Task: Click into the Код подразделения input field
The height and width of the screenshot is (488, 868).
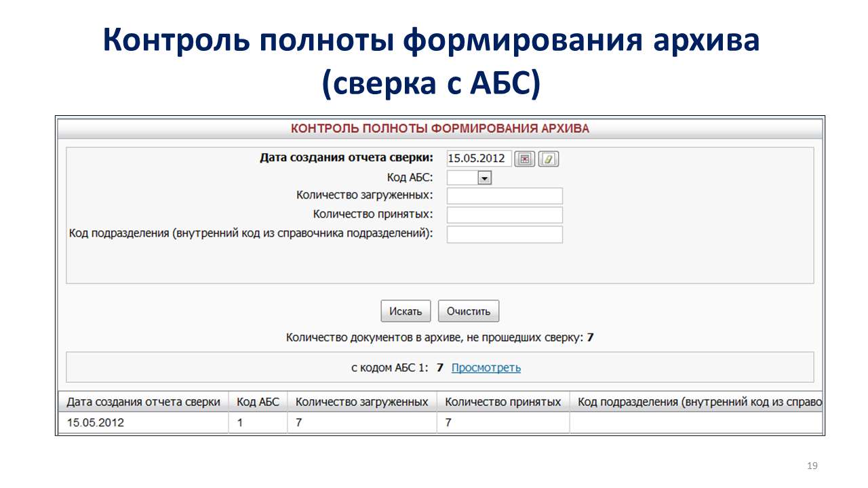Action: [x=505, y=235]
